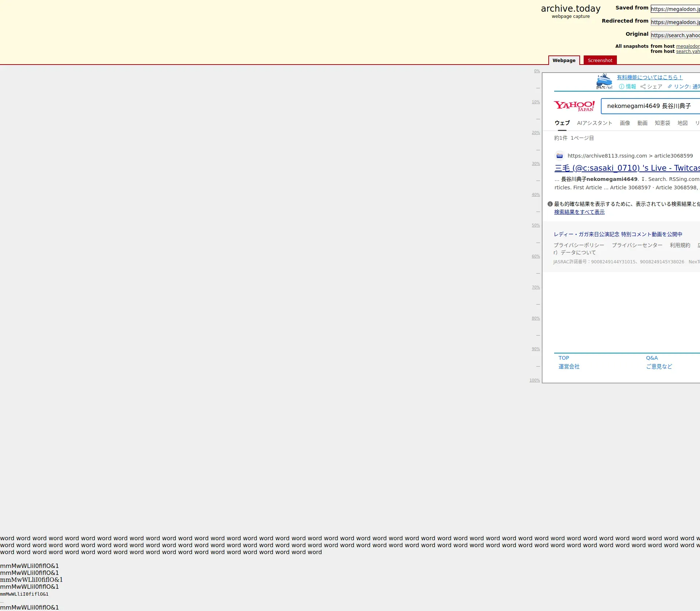
Task: Switch to the Screenshot tab
Action: click(600, 61)
